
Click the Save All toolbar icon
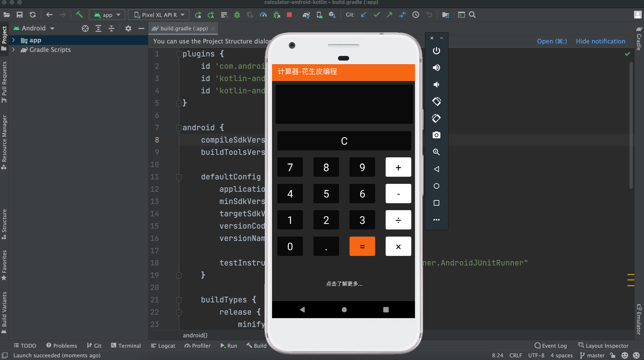19,15
